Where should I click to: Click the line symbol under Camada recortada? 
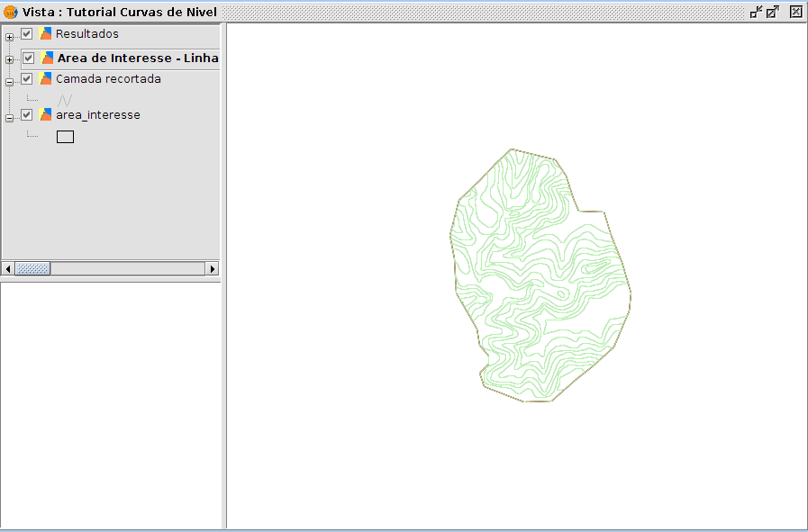tap(65, 100)
